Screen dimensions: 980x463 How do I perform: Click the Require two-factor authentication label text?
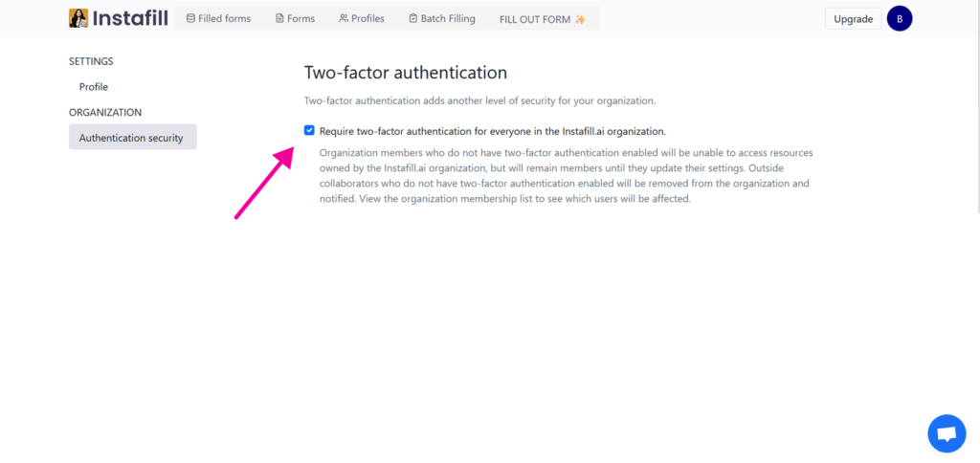click(x=493, y=131)
